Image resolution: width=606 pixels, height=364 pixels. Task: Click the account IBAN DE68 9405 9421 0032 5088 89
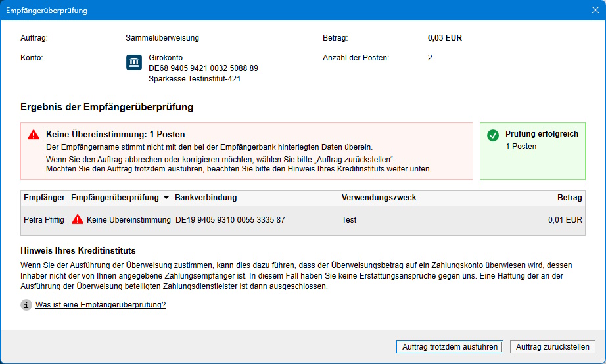[x=203, y=68]
